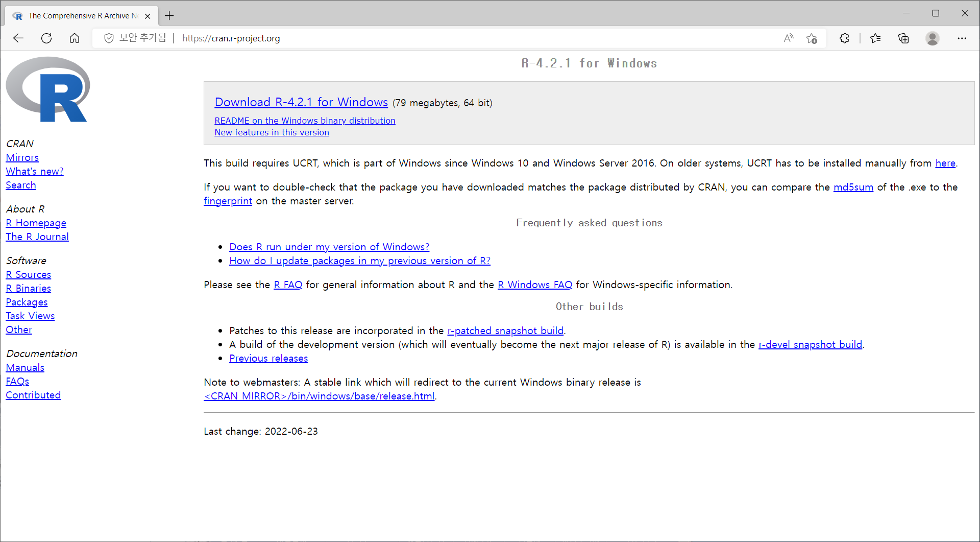The image size is (980, 542).
Task: Open Previous releases link
Action: coord(268,358)
